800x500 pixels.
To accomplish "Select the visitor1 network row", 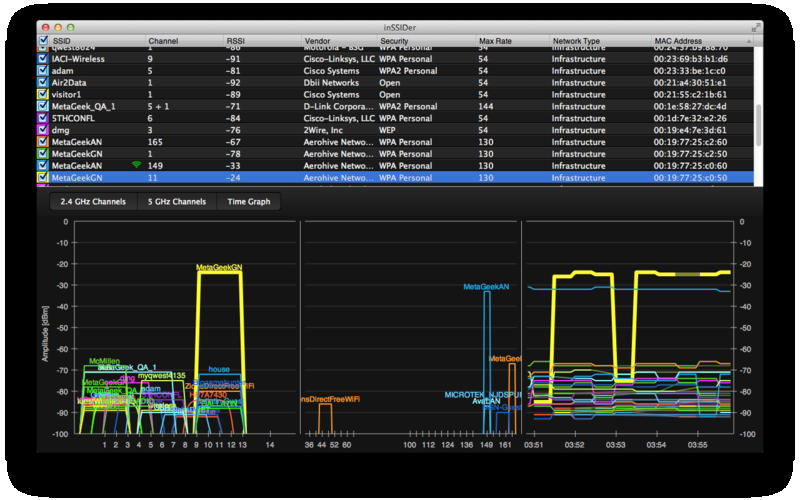I will tap(395, 94).
